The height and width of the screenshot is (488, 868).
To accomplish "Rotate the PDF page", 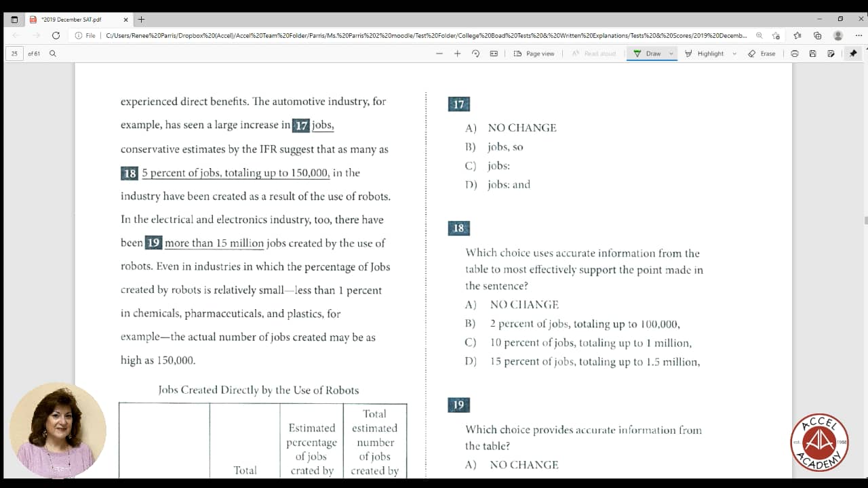I will (475, 54).
